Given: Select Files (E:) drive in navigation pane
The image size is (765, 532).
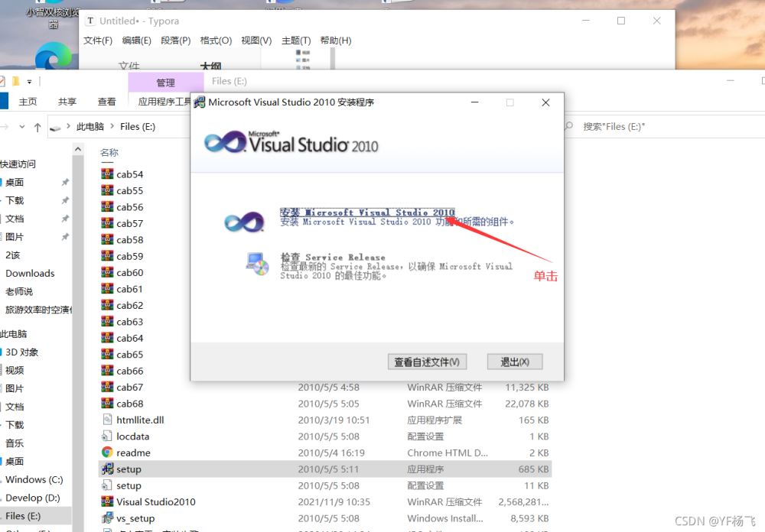Looking at the screenshot, I should click(x=23, y=515).
